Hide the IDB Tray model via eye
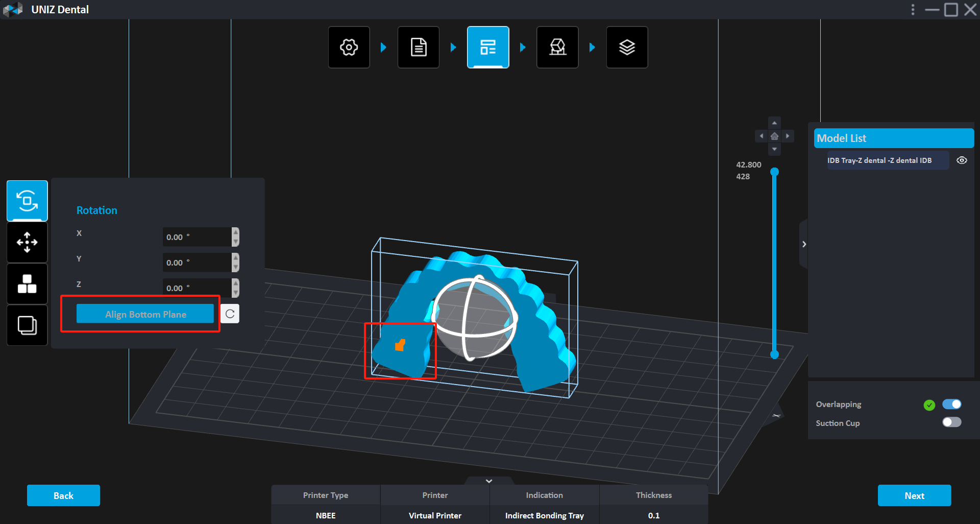Viewport: 980px width, 524px height. coord(962,160)
